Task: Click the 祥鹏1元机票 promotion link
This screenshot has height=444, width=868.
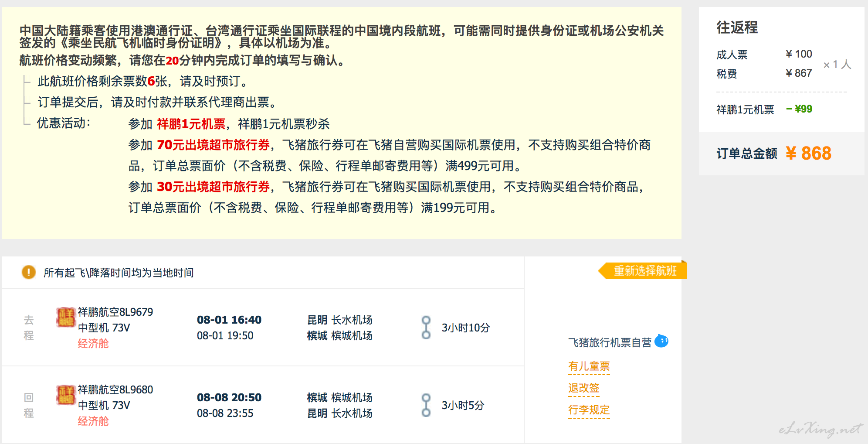Action: tap(191, 124)
